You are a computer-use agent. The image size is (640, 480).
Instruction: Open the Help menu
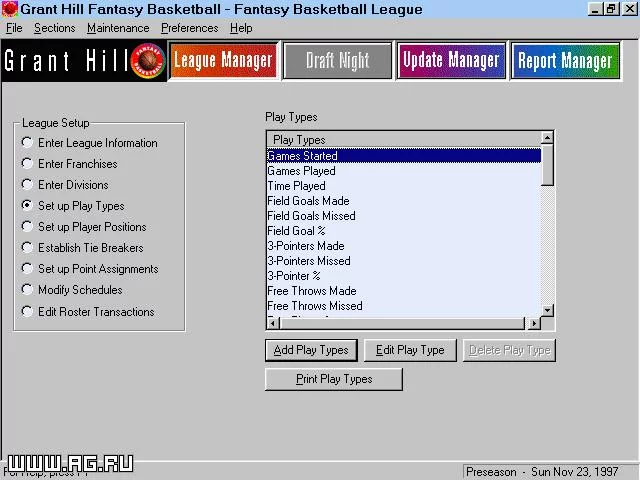coord(241,28)
